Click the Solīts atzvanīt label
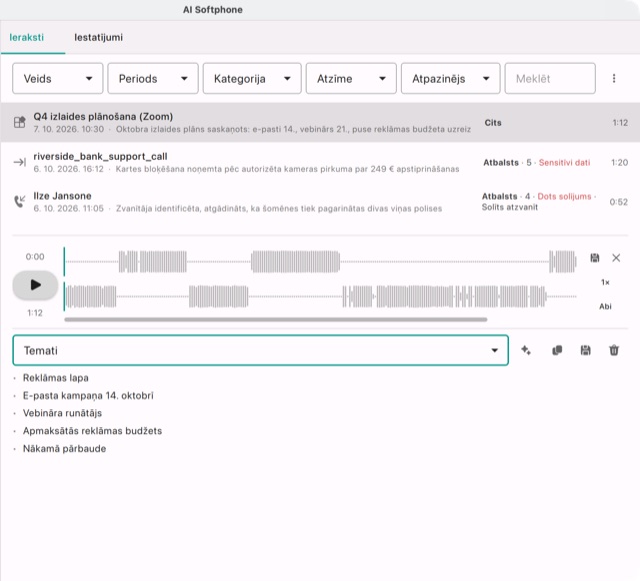 coord(509,207)
